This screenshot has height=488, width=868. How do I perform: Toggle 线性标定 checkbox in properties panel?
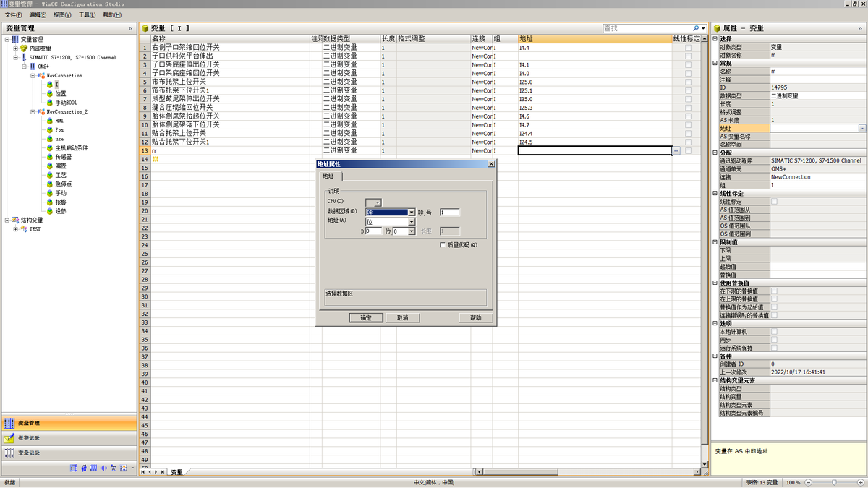(x=774, y=202)
